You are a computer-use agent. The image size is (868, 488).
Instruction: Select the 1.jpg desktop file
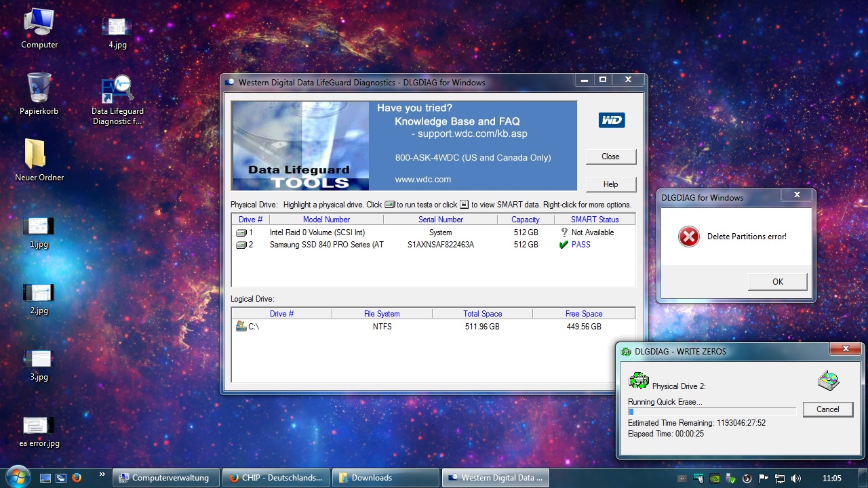tap(39, 232)
